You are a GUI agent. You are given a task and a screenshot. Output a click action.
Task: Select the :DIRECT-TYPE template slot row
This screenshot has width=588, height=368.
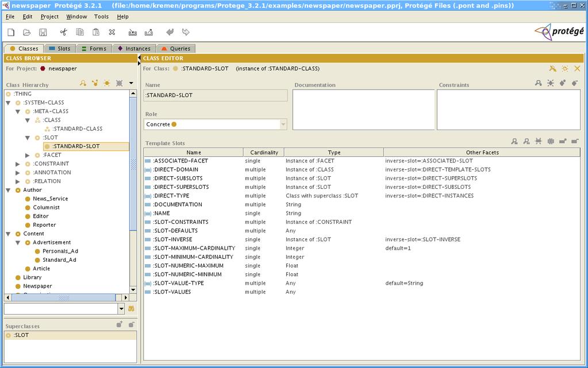362,196
